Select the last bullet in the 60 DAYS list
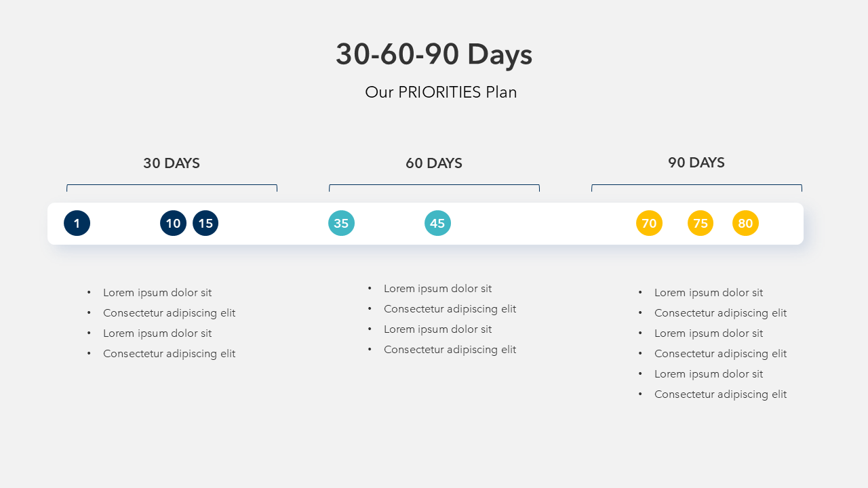 click(x=450, y=350)
